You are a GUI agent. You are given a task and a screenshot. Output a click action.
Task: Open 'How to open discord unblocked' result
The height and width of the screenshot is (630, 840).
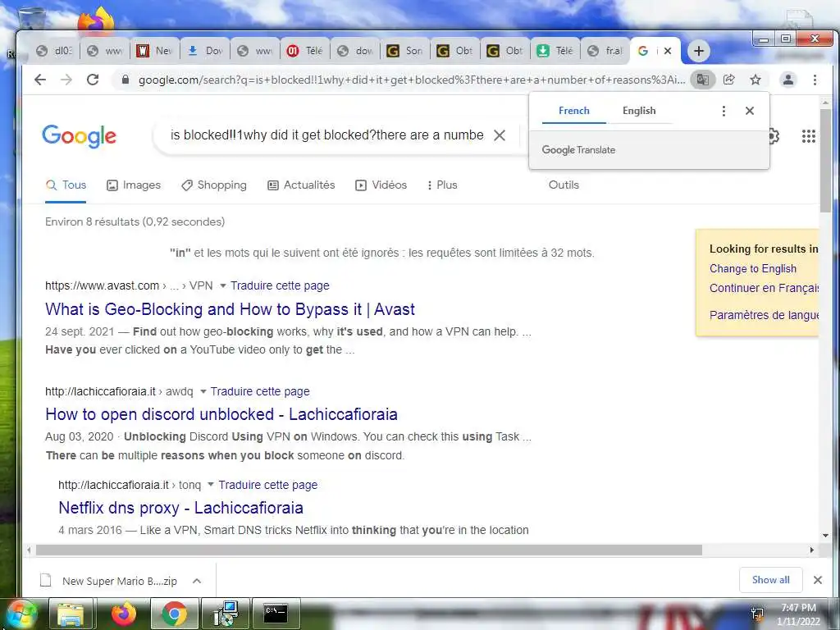[221, 414]
